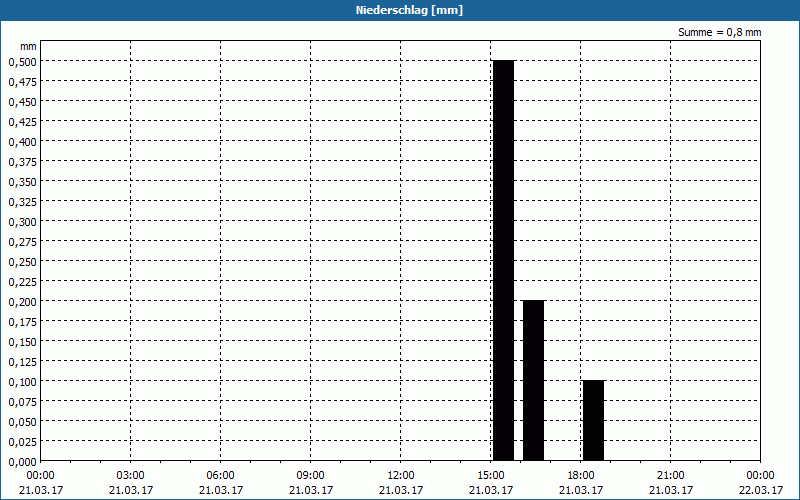Screen dimensions: 800x500
Task: Select the 06:00 time axis label
Action: point(221,475)
